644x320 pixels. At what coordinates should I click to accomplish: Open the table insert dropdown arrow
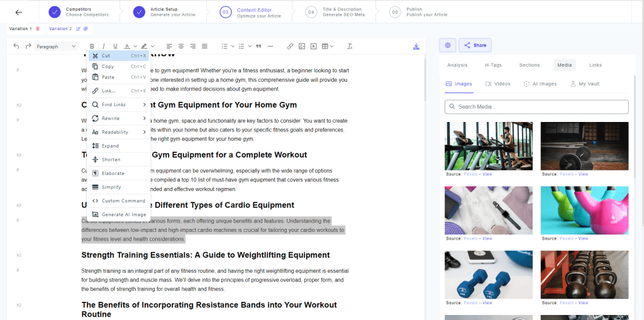331,47
